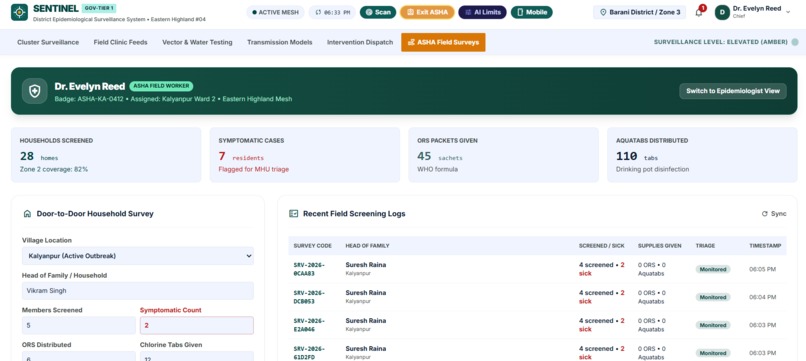The height and width of the screenshot is (361, 806).
Task: Click the GOV-TIER 1 badge
Action: pos(99,8)
